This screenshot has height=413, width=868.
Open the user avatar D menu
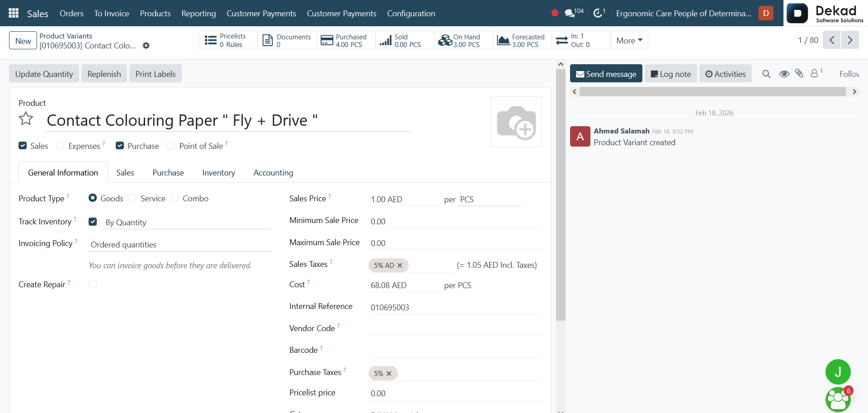click(x=766, y=13)
